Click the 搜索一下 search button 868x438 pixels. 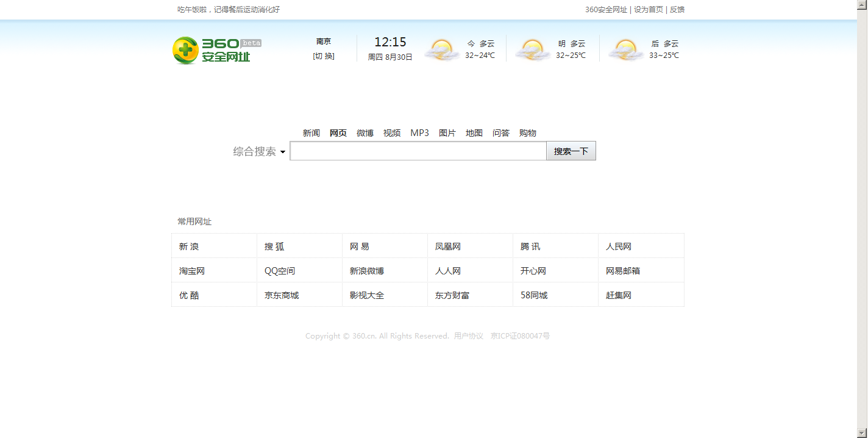(x=571, y=151)
